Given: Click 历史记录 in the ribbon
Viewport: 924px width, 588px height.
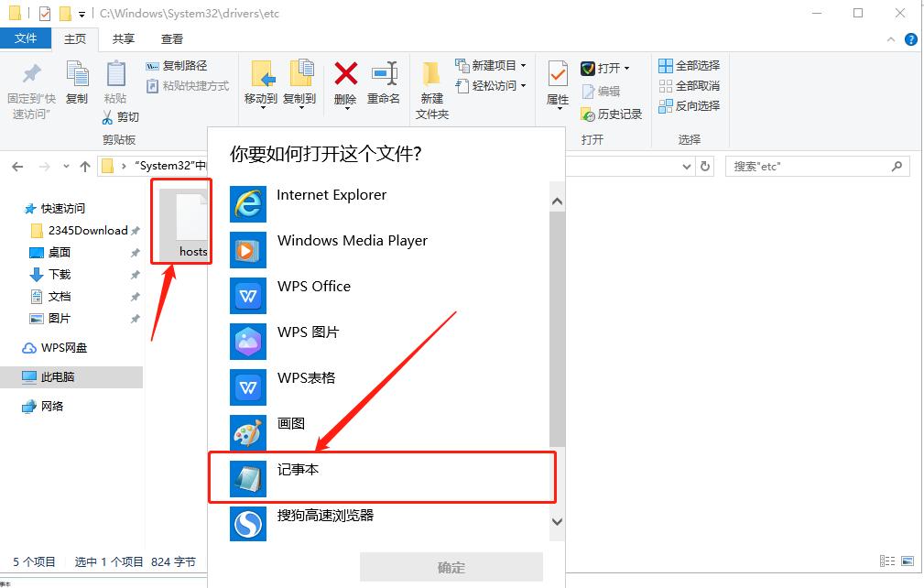Looking at the screenshot, I should coord(612,114).
